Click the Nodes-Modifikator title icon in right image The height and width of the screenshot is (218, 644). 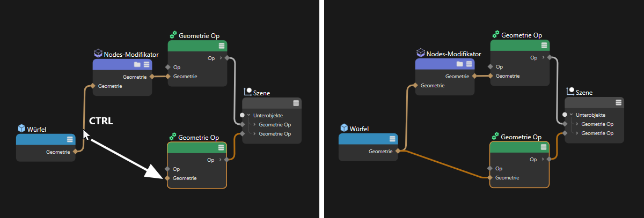(420, 54)
